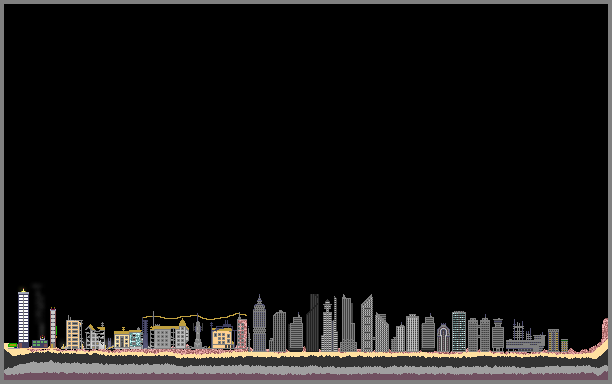Select the purple arched building

click(x=443, y=338)
